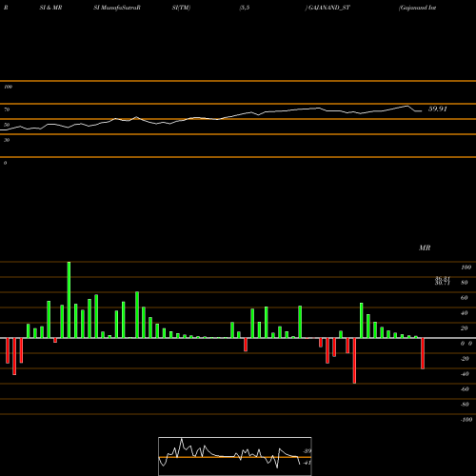The image size is (476, 476).
Task: Click the RSI value reading 59.91
Action: click(x=438, y=109)
